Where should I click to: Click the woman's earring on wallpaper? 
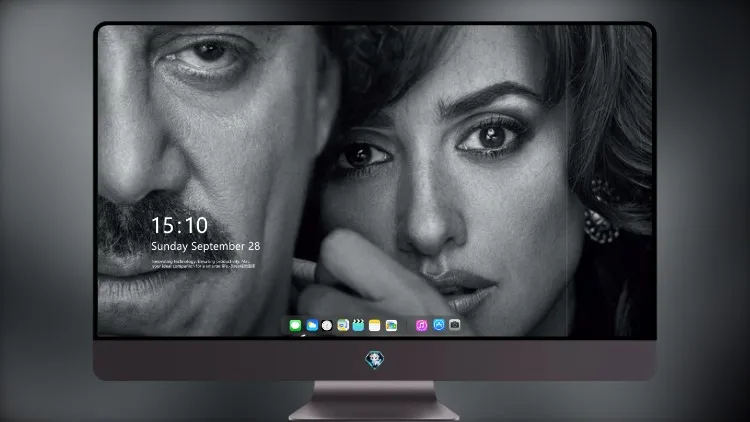[x=600, y=213]
